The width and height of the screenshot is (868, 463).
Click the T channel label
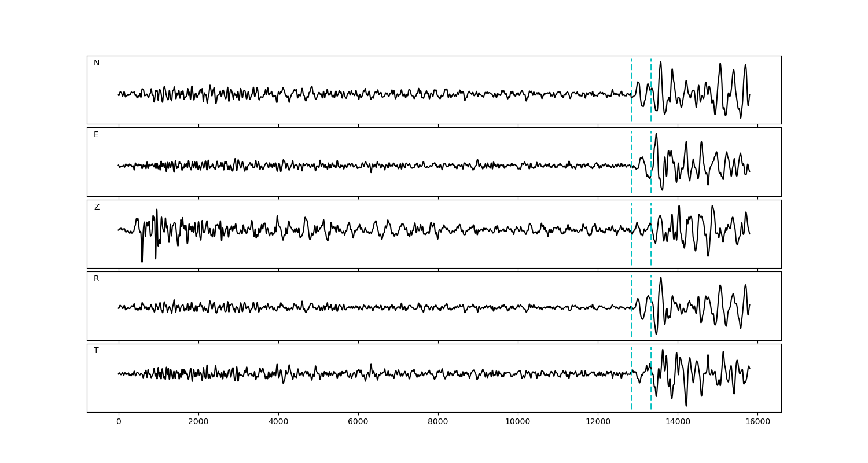click(x=96, y=351)
